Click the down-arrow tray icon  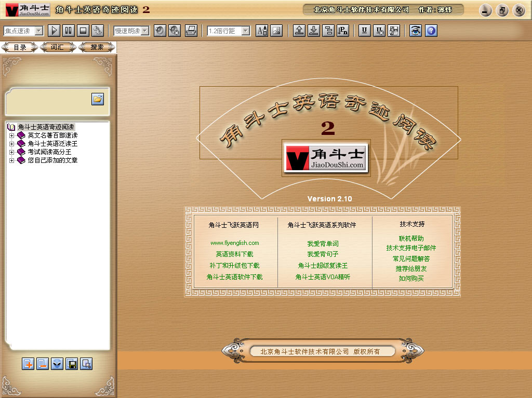point(314,31)
